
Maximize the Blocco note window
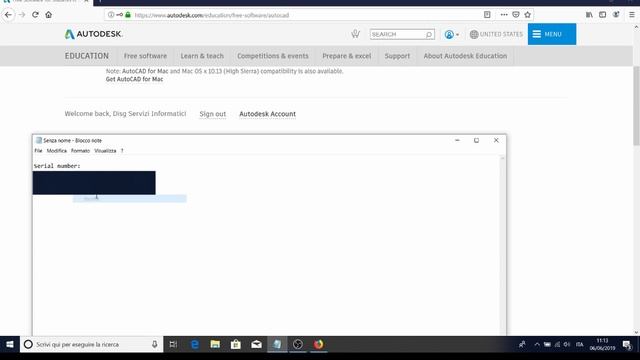[x=476, y=140]
